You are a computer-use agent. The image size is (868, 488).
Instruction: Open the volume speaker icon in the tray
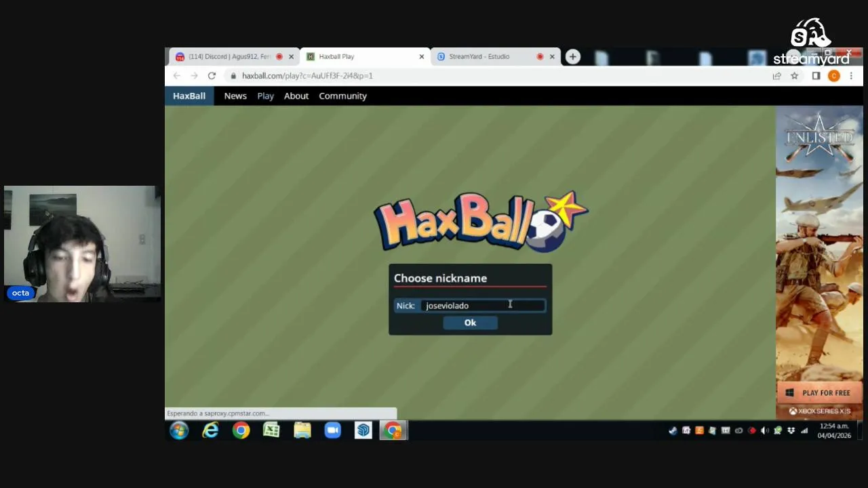[x=765, y=430]
